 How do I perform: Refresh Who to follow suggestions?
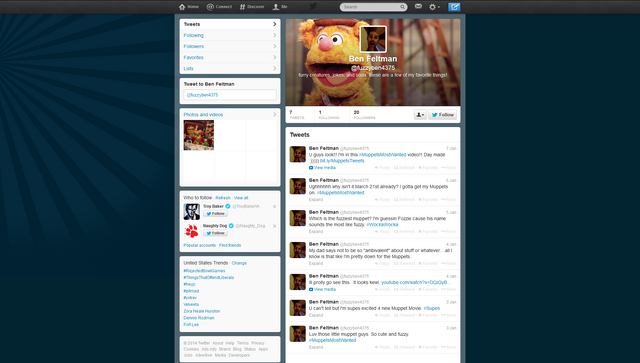[x=223, y=198]
